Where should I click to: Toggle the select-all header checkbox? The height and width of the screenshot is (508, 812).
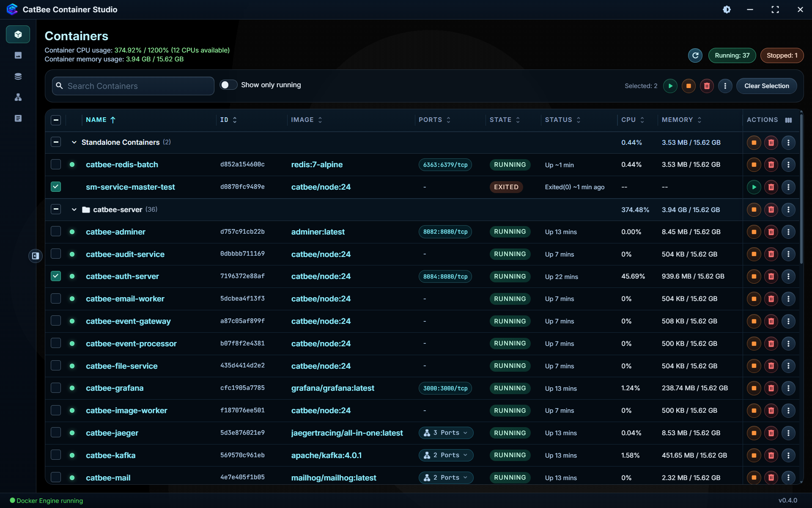(x=56, y=120)
